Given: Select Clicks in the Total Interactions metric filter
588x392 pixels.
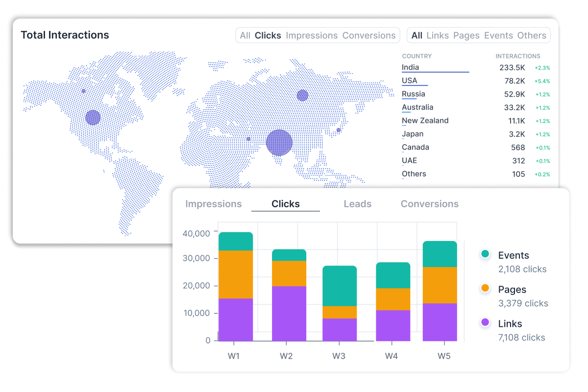Looking at the screenshot, I should [268, 35].
